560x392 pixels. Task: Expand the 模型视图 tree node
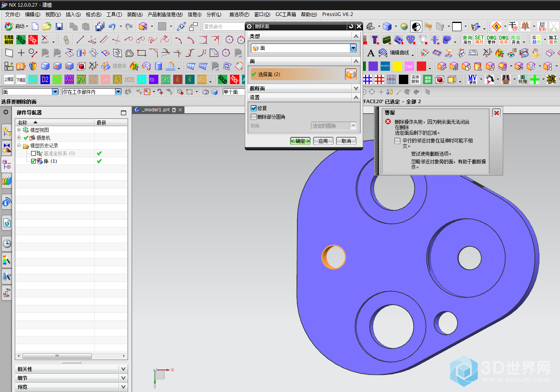(x=19, y=130)
